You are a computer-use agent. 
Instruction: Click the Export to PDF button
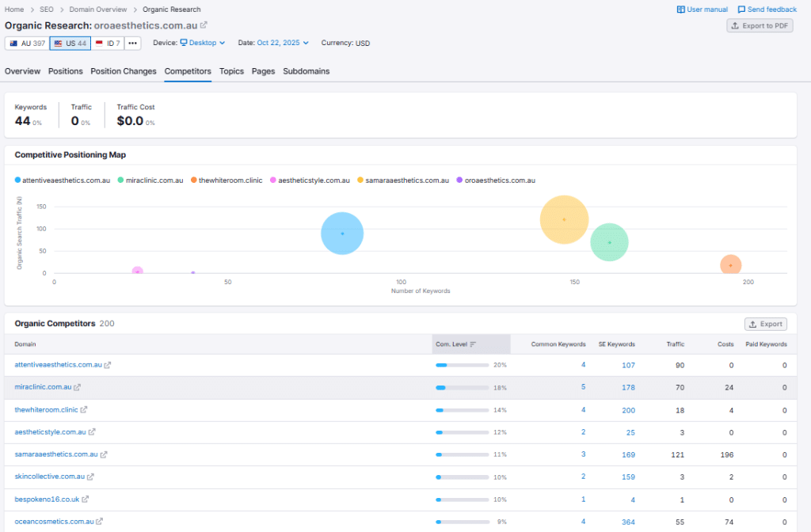pyautogui.click(x=760, y=26)
